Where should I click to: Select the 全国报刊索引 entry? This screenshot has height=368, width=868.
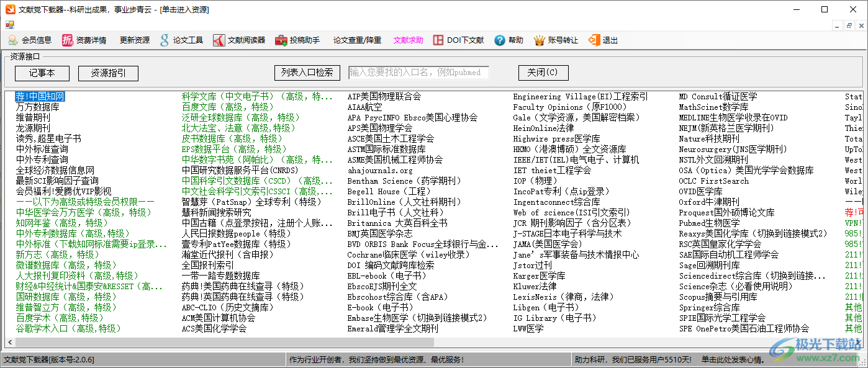208,266
